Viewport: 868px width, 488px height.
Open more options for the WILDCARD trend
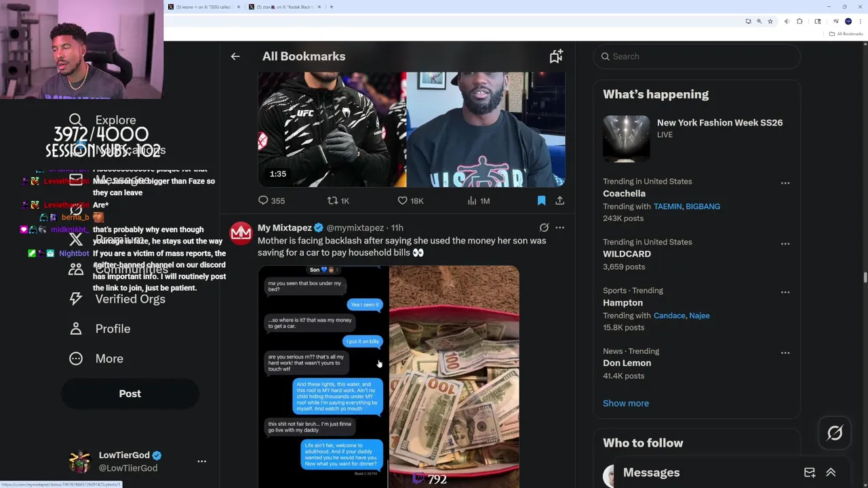(x=785, y=243)
